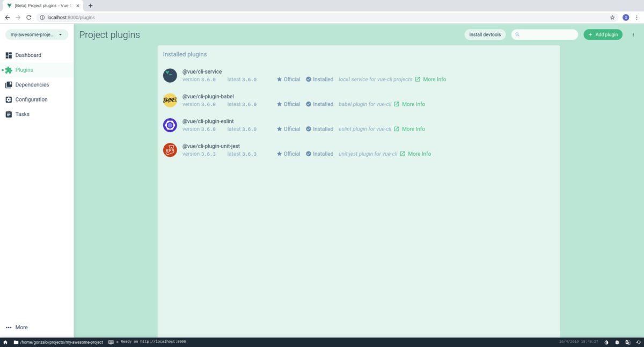Open More Info for cli-plugin-babel

point(409,104)
